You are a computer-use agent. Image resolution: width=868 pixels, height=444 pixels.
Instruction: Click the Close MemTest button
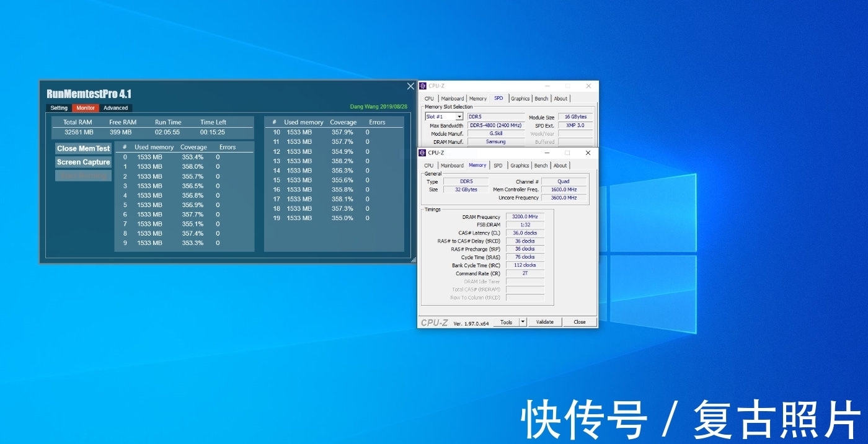pyautogui.click(x=84, y=148)
